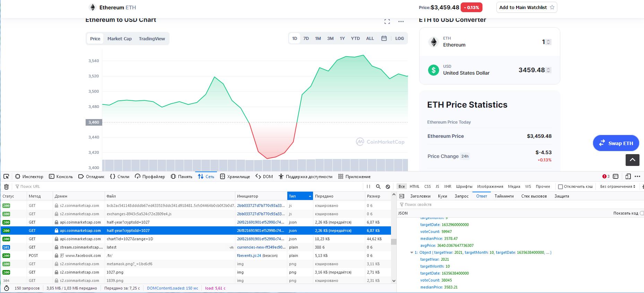Viewport: 644px width, 293px height.
Task: Open chart three-dot more options
Action: 401,22
